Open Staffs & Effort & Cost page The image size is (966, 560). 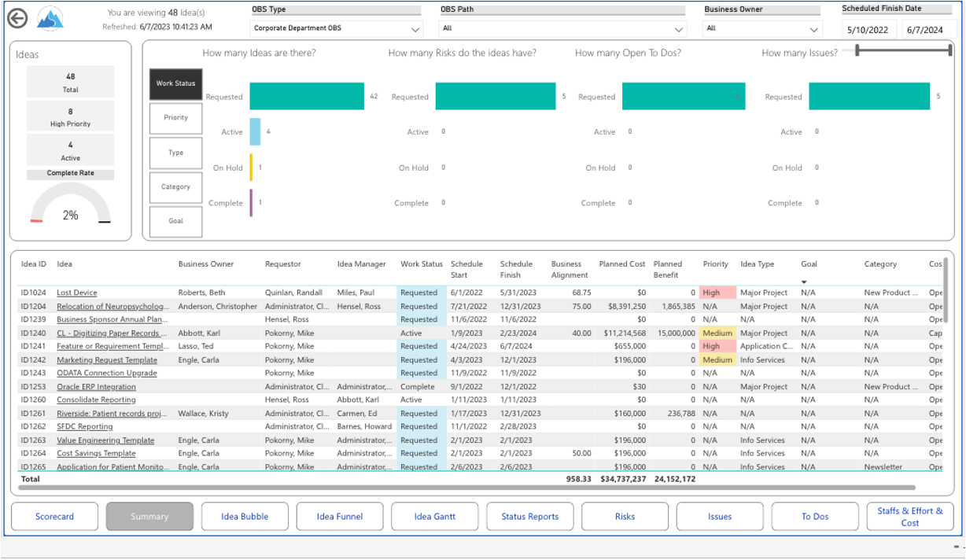tap(909, 517)
